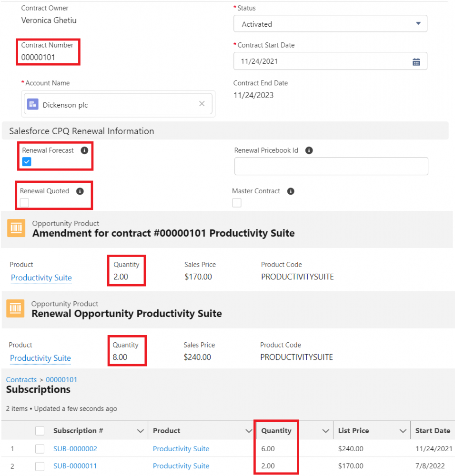This screenshot has height=476, width=455.
Task: Click the contract number value 00000101
Action: [x=38, y=58]
